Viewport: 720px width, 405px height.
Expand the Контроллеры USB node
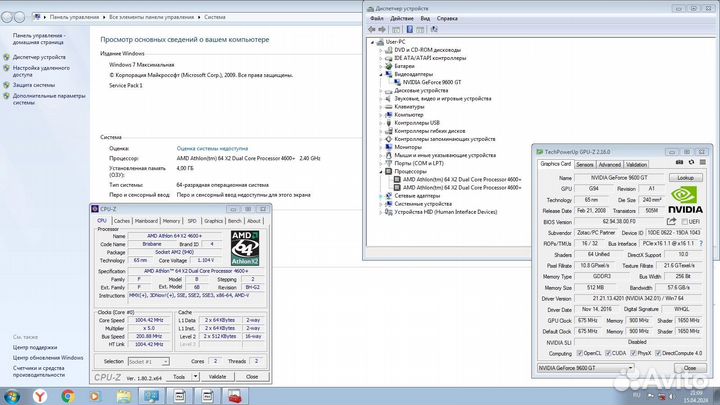coord(381,123)
